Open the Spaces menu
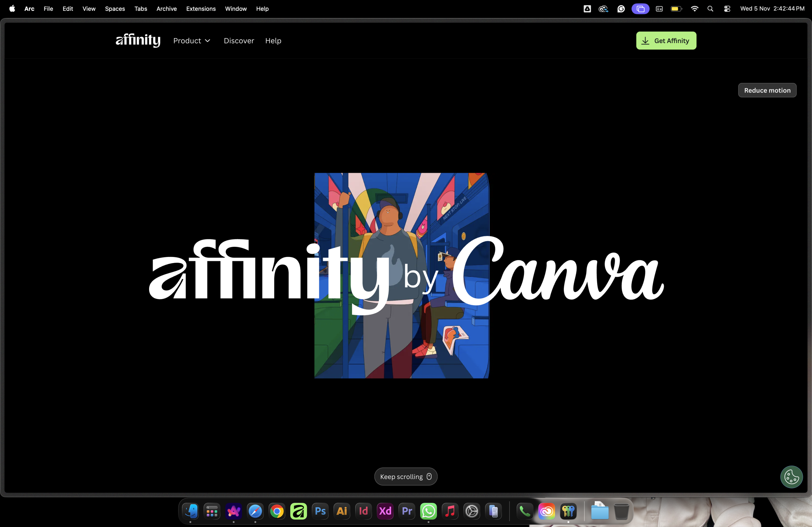The width and height of the screenshot is (812, 527). point(115,9)
